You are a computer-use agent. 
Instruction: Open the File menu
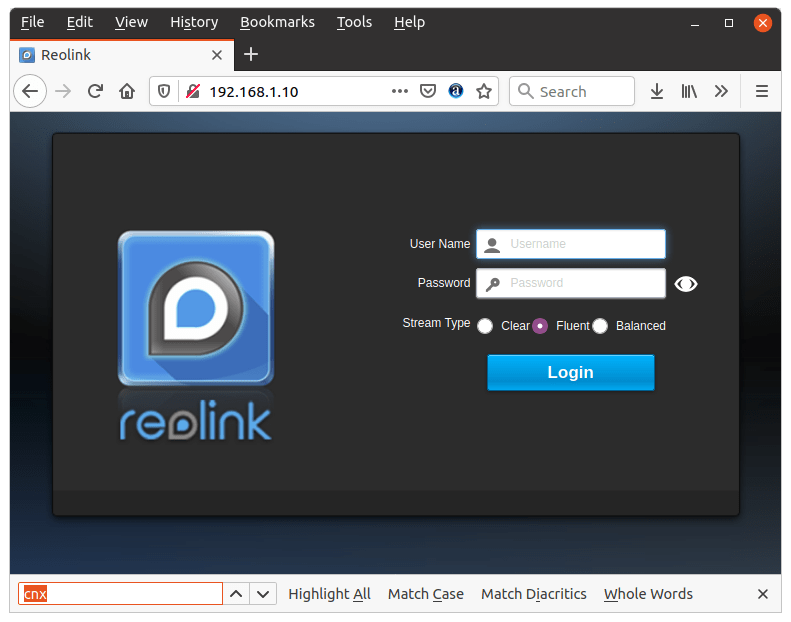pyautogui.click(x=32, y=22)
